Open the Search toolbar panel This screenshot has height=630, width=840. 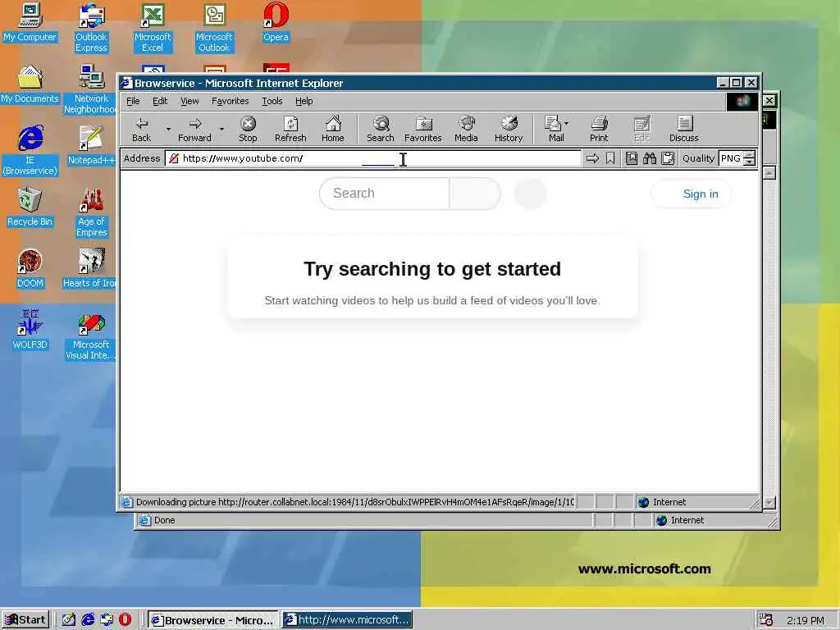coord(381,130)
